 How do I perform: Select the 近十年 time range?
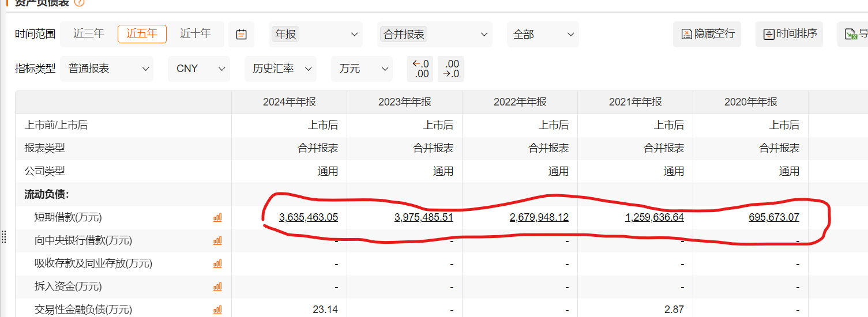[x=196, y=34]
